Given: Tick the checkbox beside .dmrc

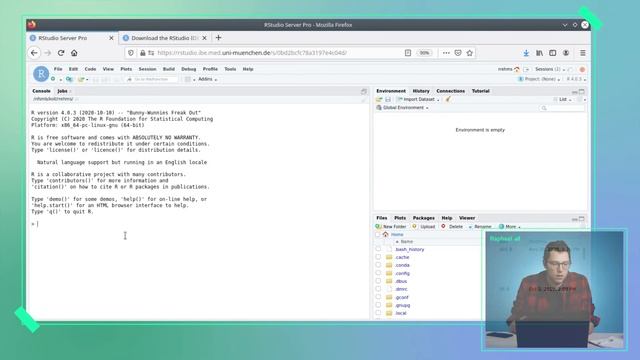Looking at the screenshot, I should [378, 289].
